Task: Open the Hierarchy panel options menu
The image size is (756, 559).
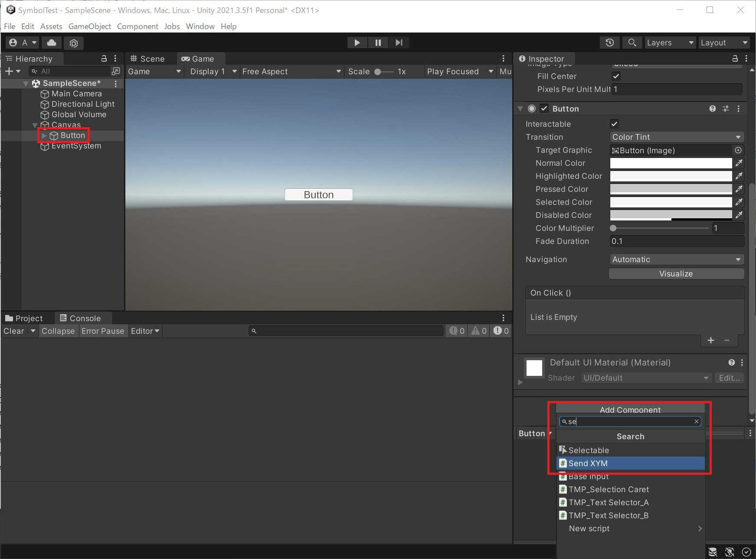Action: pyautogui.click(x=115, y=58)
